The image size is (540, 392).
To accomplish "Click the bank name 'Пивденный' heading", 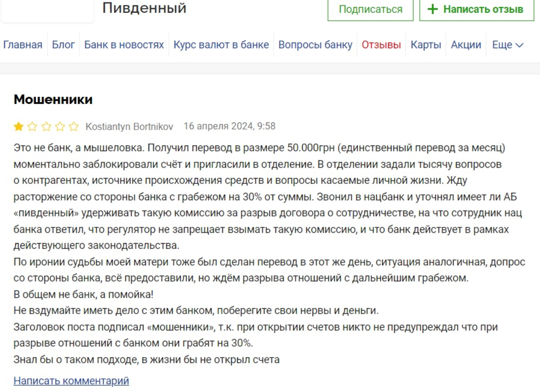I will [x=144, y=8].
